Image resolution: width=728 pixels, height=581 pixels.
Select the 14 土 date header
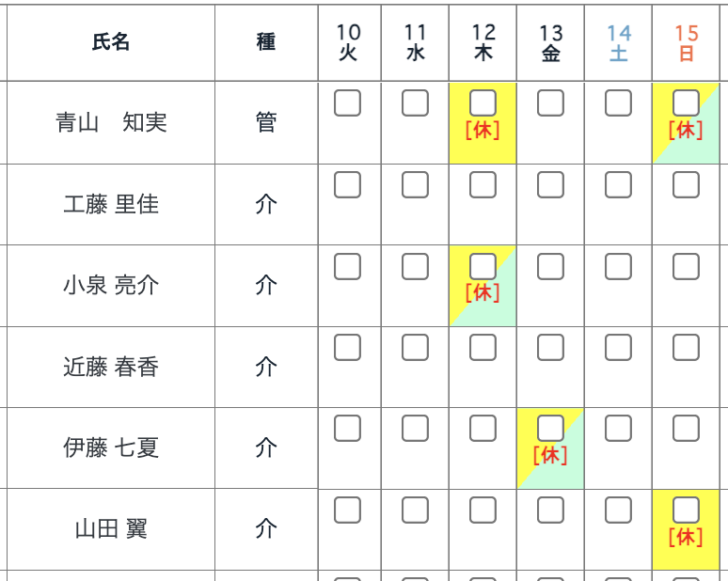click(618, 43)
